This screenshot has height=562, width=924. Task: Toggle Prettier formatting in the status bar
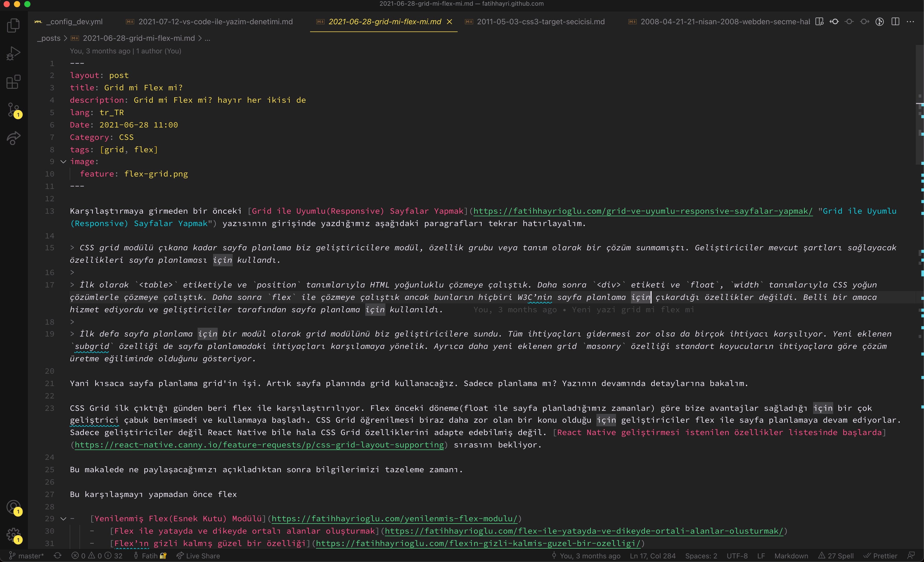(881, 556)
